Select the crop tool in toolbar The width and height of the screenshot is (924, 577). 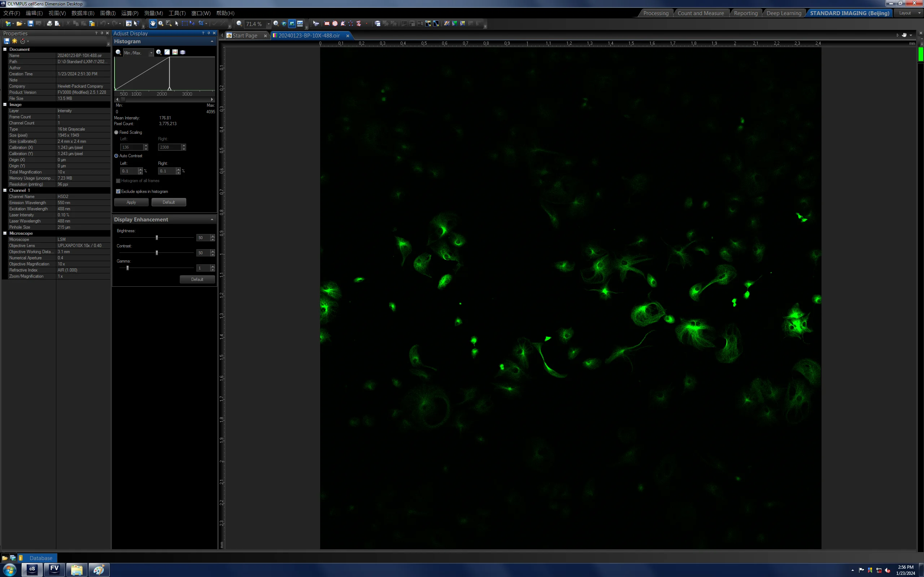click(201, 24)
